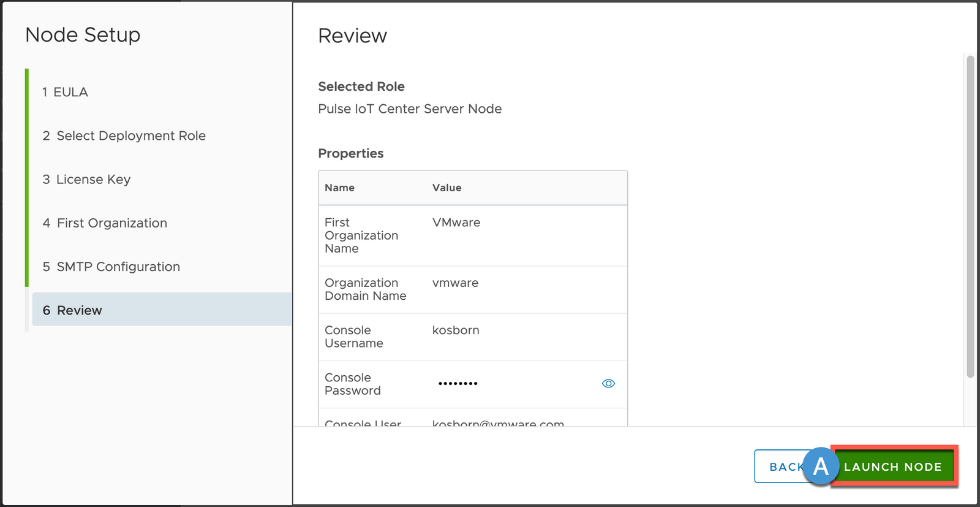Click the Value column header
This screenshot has width=980, height=507.
tap(447, 188)
